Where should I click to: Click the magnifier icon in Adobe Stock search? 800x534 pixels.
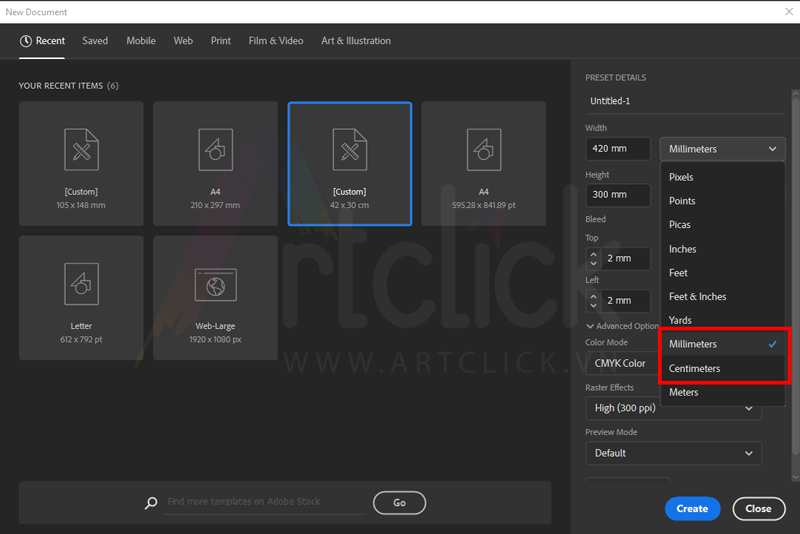pos(151,503)
